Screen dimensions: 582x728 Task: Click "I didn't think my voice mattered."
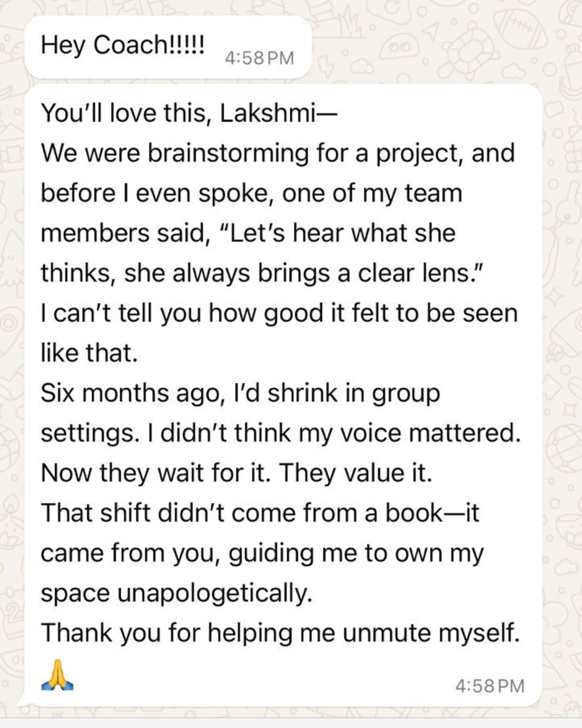point(341,432)
